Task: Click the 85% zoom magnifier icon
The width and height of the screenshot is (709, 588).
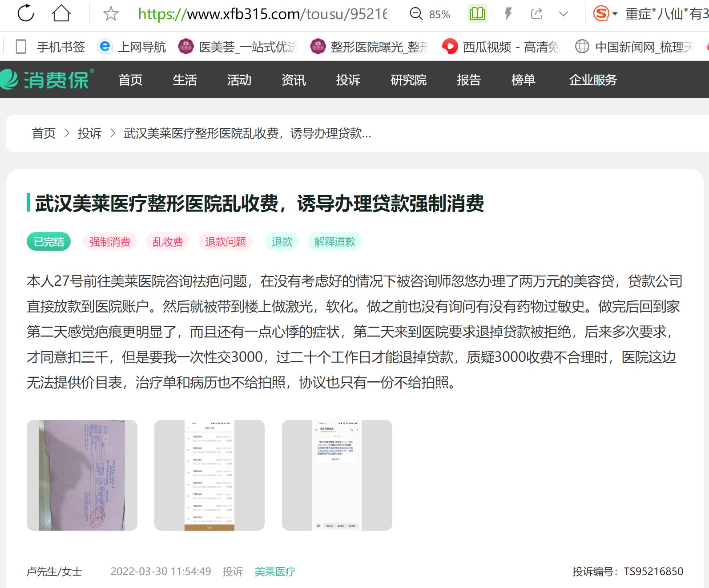Action: click(x=416, y=14)
